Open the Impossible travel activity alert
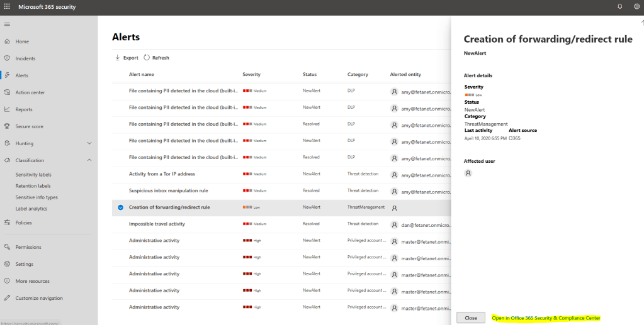 [x=157, y=224]
